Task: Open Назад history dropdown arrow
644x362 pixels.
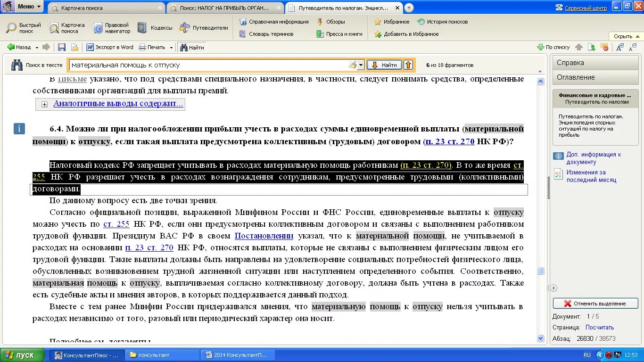Action: pos(36,48)
